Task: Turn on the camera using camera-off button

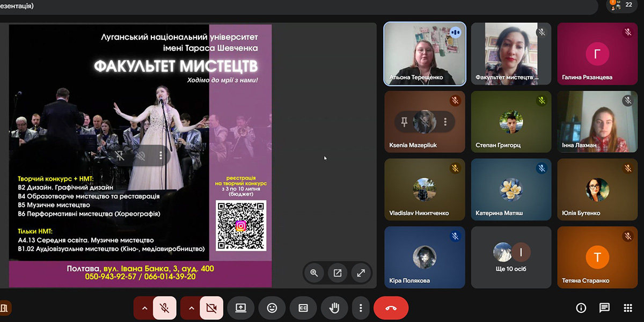Action: click(211, 308)
